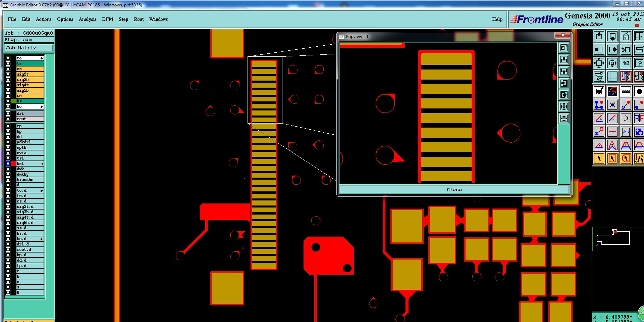
Task: Click the previous view return icon
Action: coord(626,50)
